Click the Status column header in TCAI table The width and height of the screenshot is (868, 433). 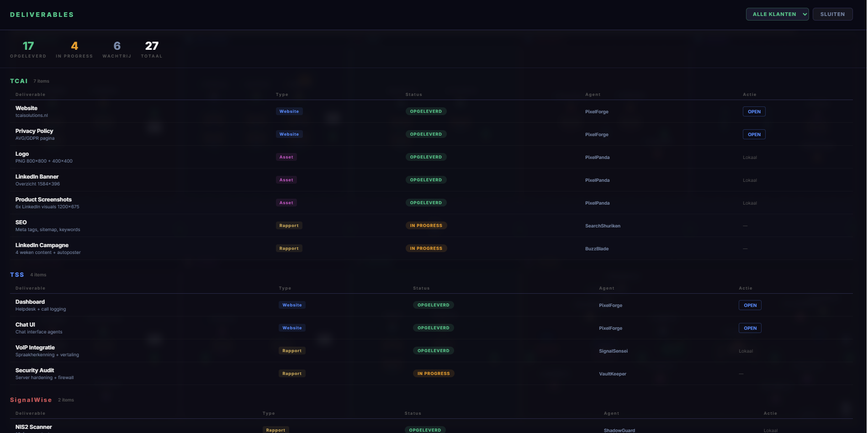click(x=414, y=95)
